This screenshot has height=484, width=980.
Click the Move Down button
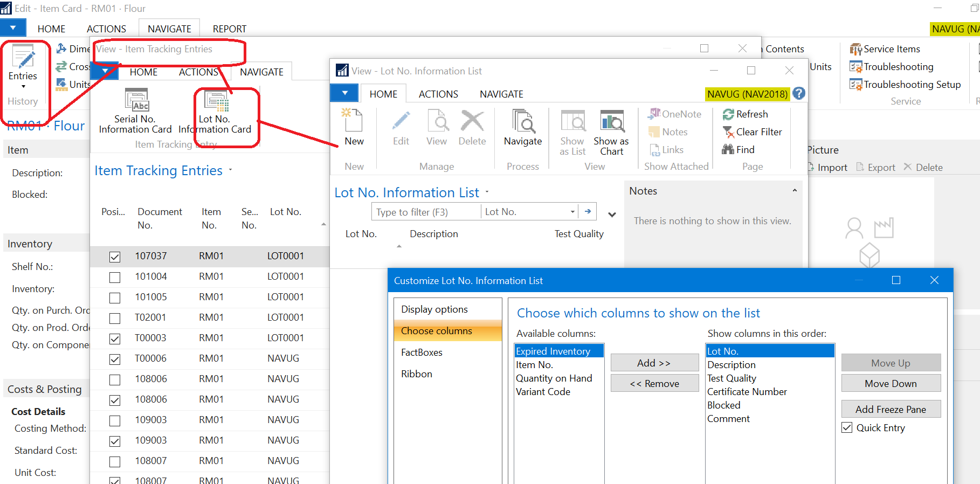coord(891,383)
